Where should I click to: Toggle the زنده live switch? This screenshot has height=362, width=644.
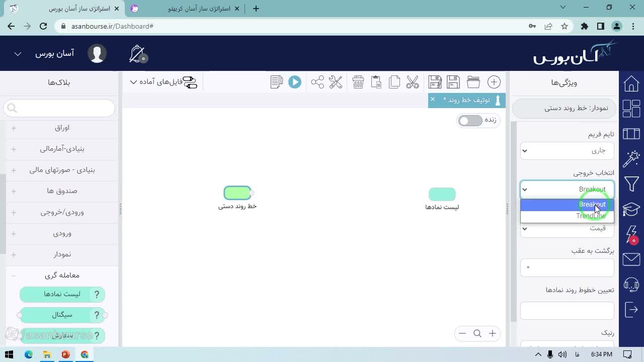[470, 121]
